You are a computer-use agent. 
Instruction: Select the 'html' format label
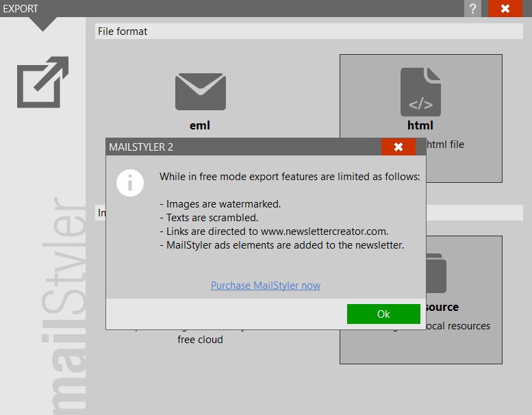pyautogui.click(x=420, y=125)
